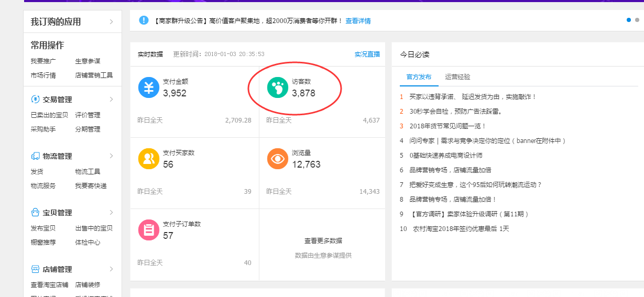Image resolution: width=644 pixels, height=297 pixels.
Task: Select the 官方发布 tab
Action: point(419,77)
